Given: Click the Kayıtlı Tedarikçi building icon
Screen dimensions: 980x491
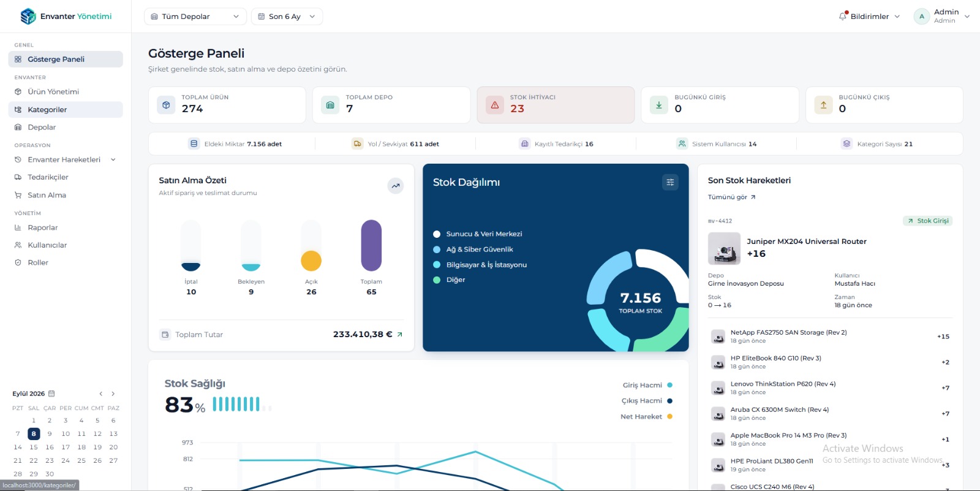Looking at the screenshot, I should (x=524, y=144).
